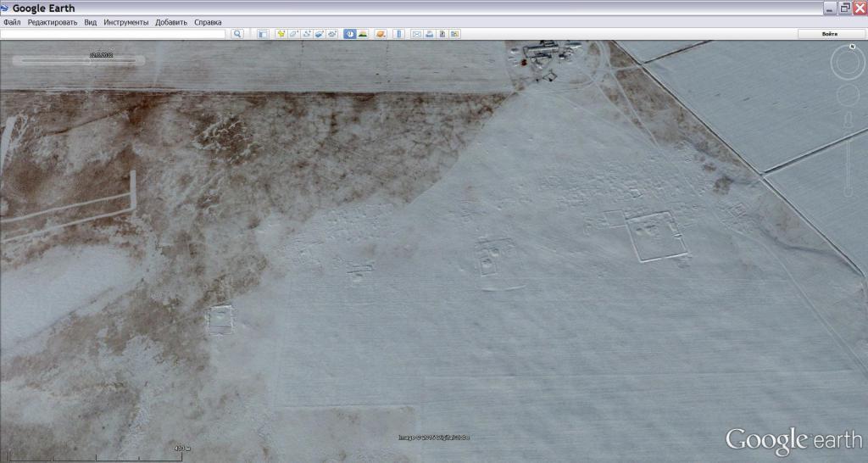Toggle the sunlight across landscape icon

click(x=363, y=34)
